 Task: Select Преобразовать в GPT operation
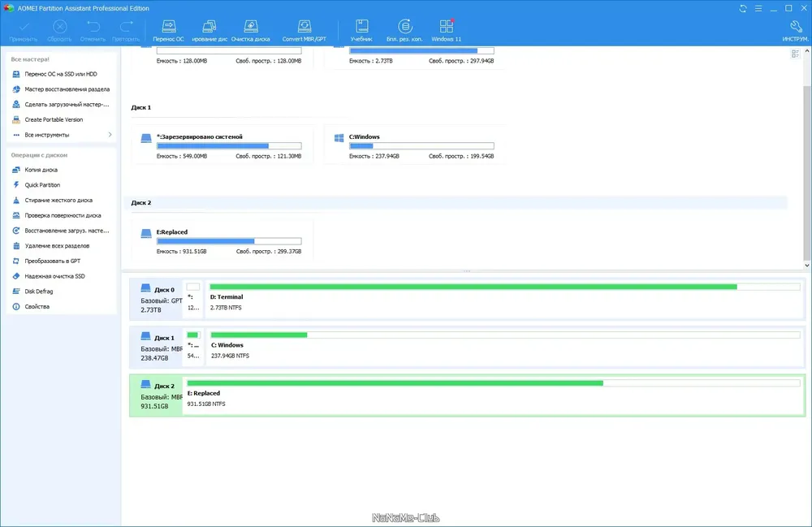pos(52,261)
